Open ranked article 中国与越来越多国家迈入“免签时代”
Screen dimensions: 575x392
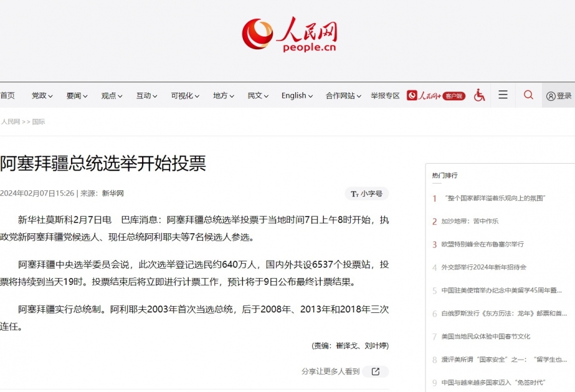[493, 383]
